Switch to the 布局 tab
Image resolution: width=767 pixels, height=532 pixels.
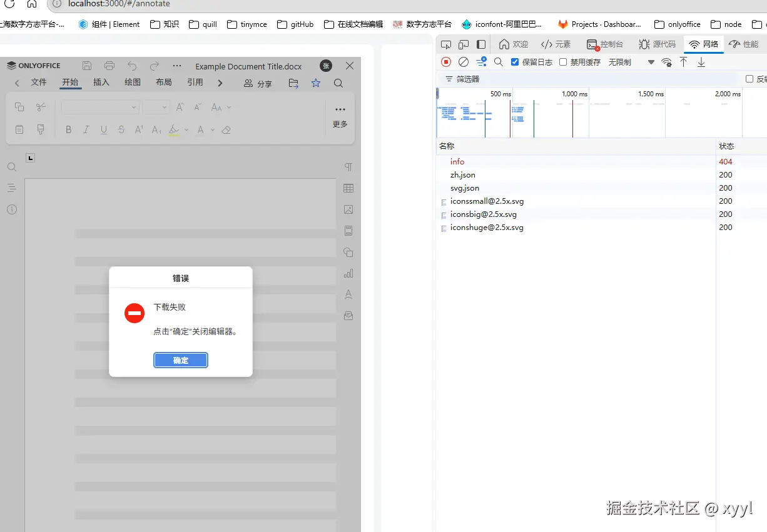(164, 83)
